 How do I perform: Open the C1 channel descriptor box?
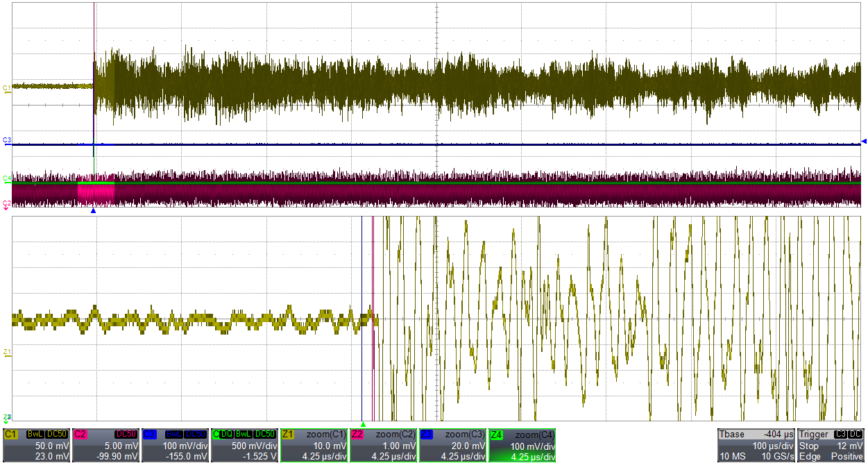[36, 445]
